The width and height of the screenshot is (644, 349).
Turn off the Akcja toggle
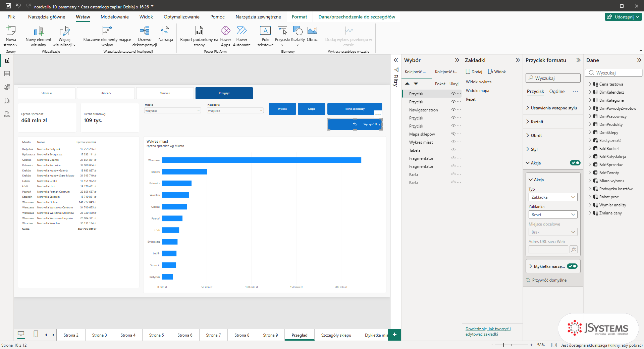[x=575, y=163]
